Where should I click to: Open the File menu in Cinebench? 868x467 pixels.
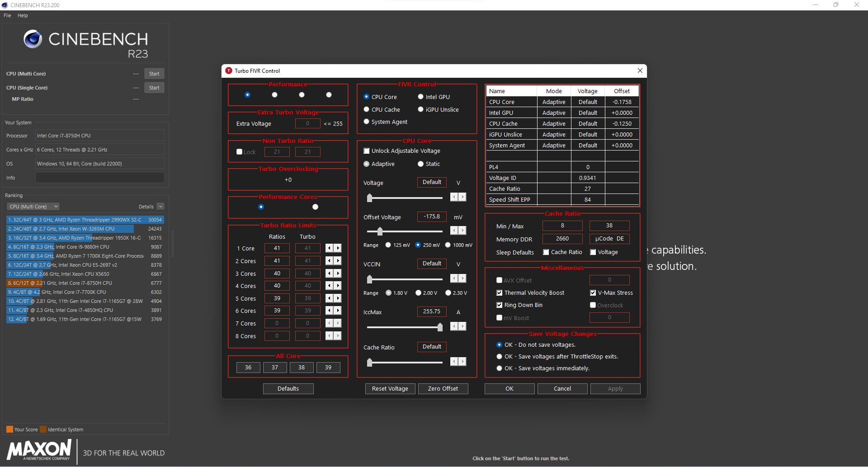click(x=7, y=15)
